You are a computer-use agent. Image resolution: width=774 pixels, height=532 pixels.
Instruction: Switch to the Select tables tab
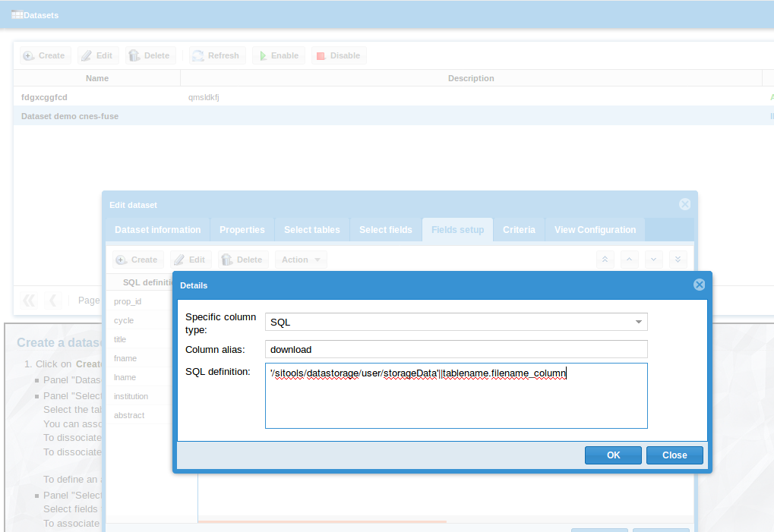(311, 229)
